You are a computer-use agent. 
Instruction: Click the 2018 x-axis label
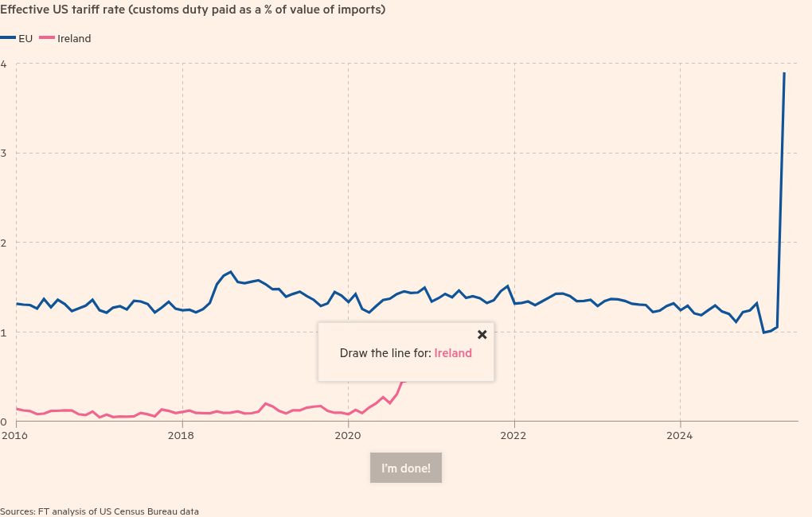(x=181, y=435)
